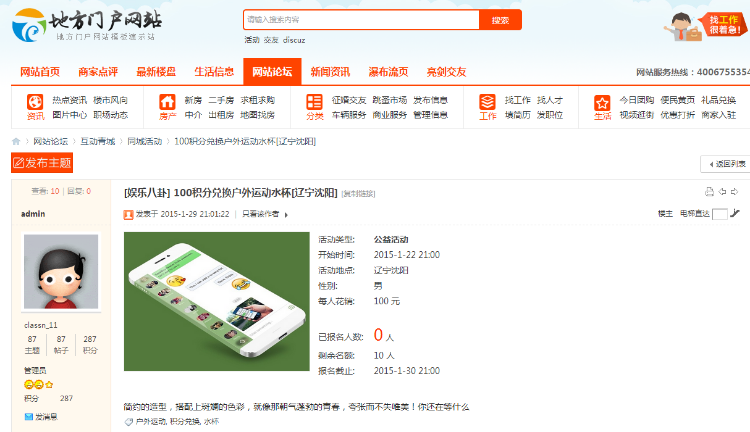Click the 楼主 label
Viewport: 750px width, 432px height.
(665, 214)
